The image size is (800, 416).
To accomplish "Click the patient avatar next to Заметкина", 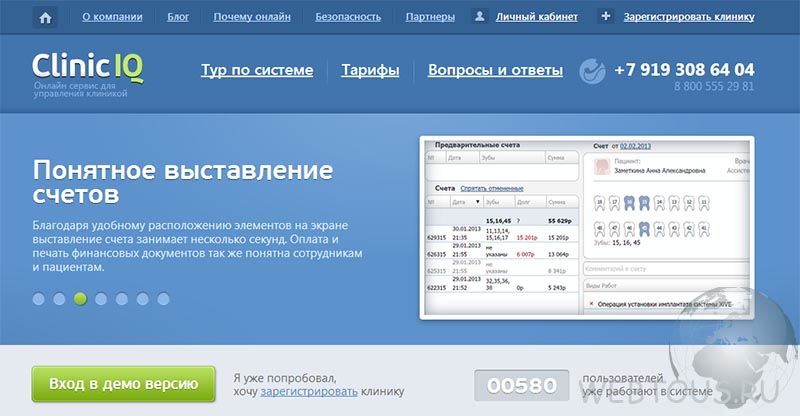I will pos(602,166).
